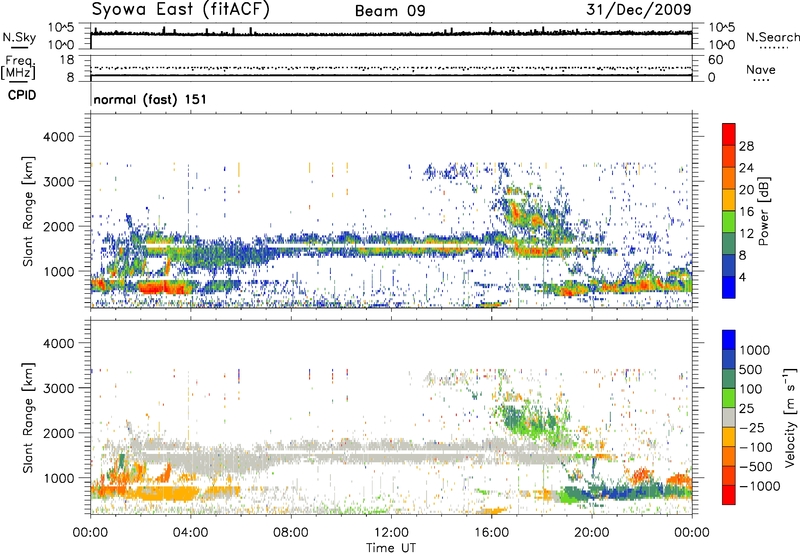The image size is (800, 554).
Task: Click the 'normal (fast) 151' text
Action: (150, 99)
